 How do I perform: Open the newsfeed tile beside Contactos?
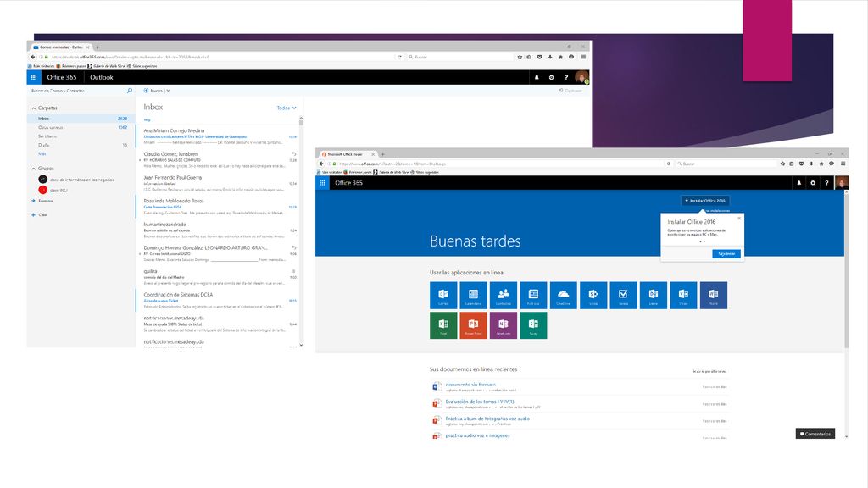pyautogui.click(x=533, y=296)
